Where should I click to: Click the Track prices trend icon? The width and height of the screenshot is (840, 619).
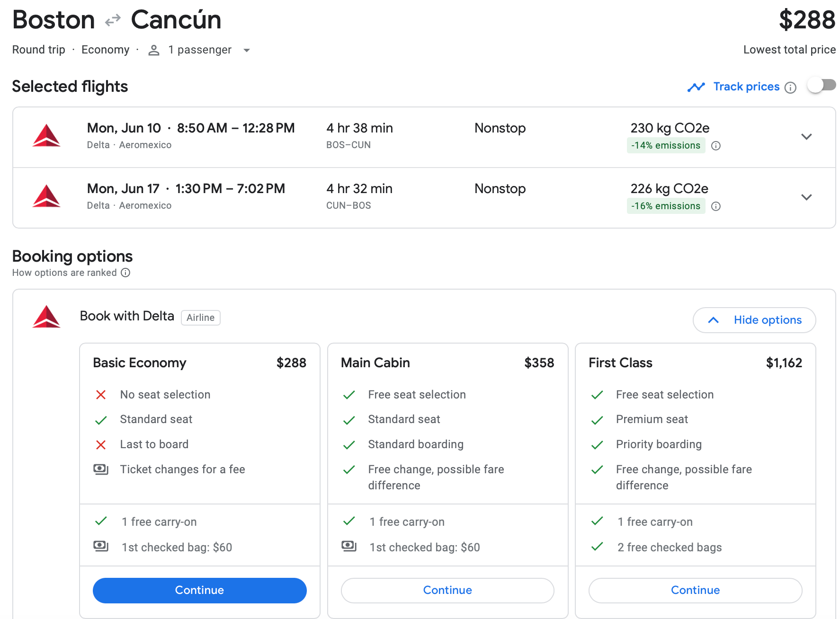696,87
